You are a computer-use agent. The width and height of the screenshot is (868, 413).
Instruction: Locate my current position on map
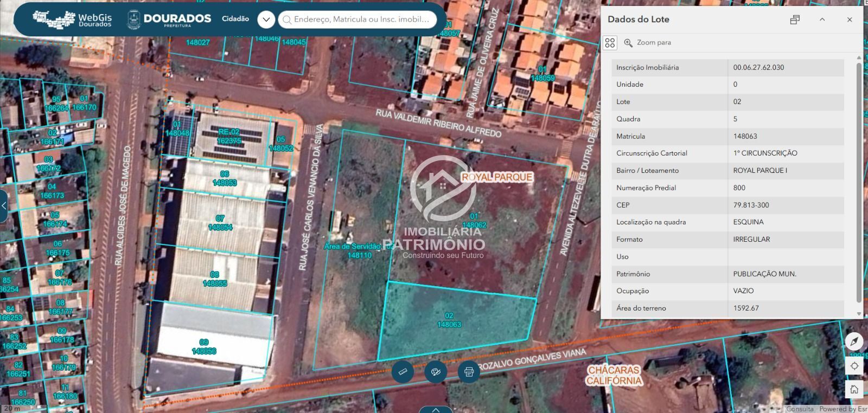point(854,366)
